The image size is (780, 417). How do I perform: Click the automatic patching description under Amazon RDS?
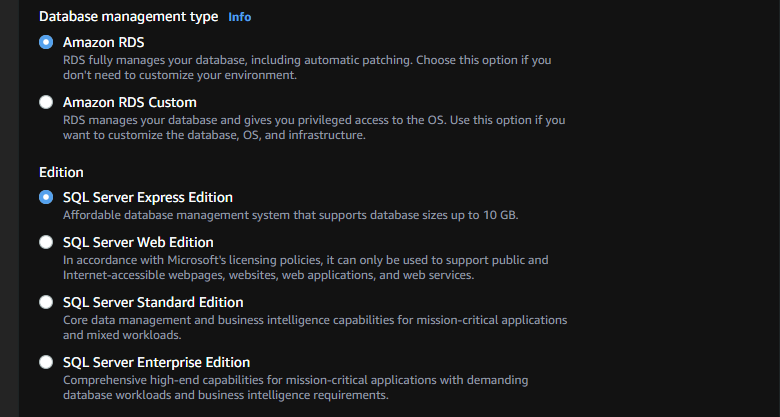tap(306, 67)
